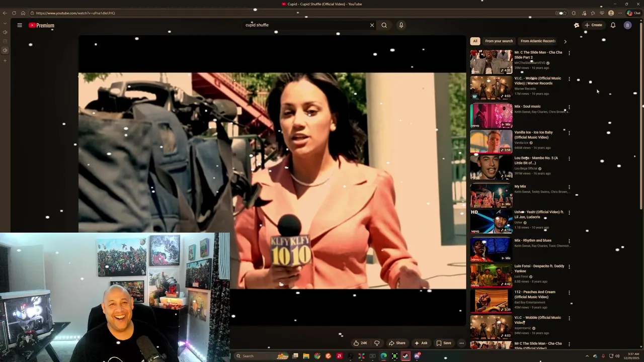
Task: Open the Vanilla Ice thumbnail
Action: [491, 141]
